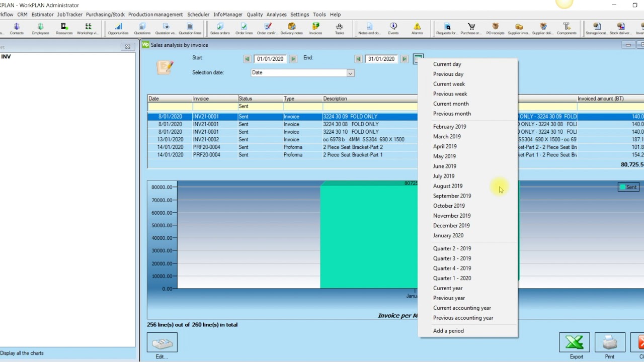
Task: Click the Export to Excel button
Action: pyautogui.click(x=574, y=343)
